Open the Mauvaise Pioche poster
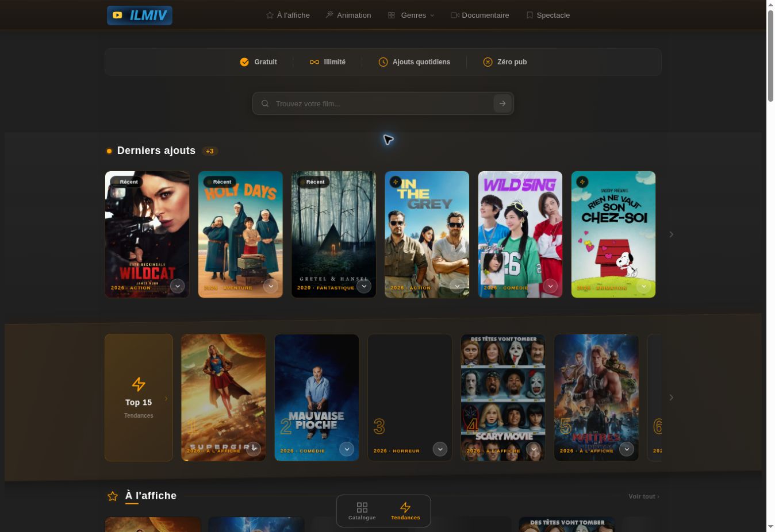 (317, 398)
